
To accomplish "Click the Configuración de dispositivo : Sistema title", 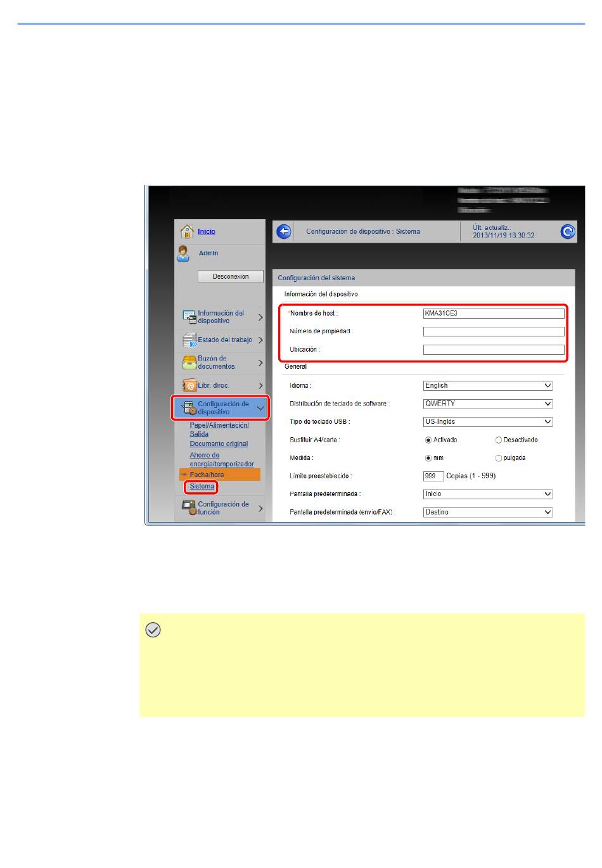I will pos(363,232).
